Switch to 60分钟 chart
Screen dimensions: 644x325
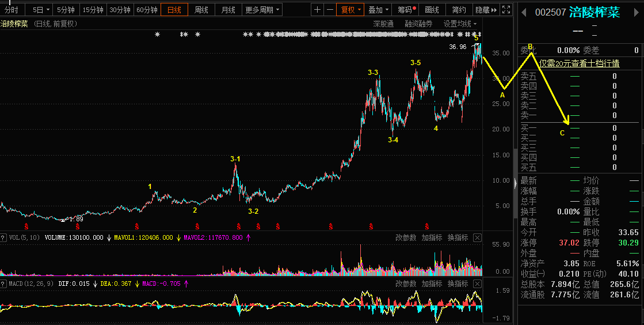pyautogui.click(x=147, y=9)
